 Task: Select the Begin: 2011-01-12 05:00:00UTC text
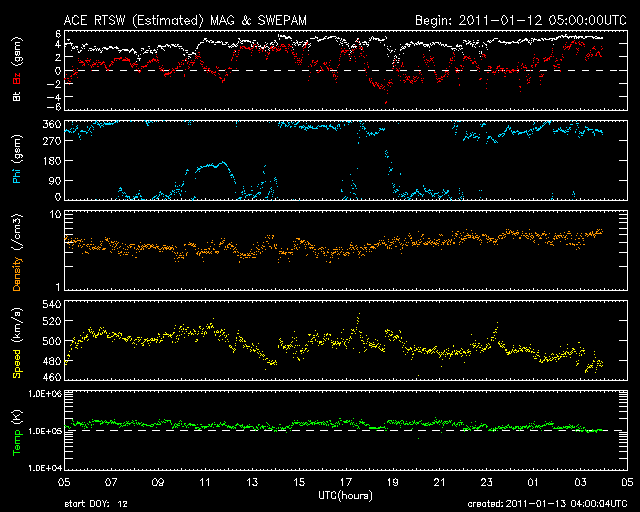(521, 20)
